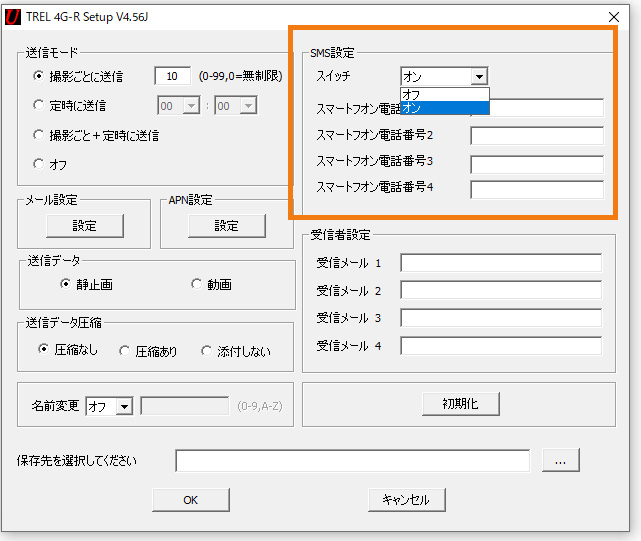Click 設定 button in APN設定
The image size is (641, 541).
point(227,226)
